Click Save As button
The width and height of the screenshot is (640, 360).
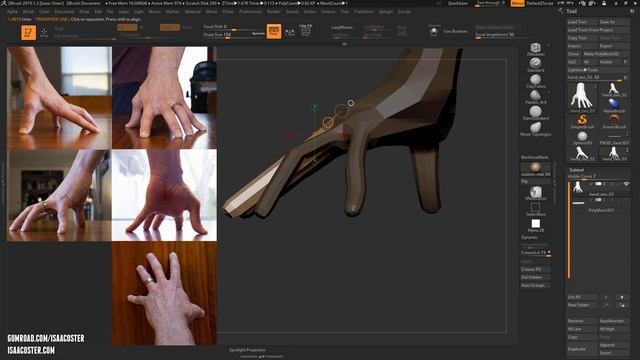point(613,22)
